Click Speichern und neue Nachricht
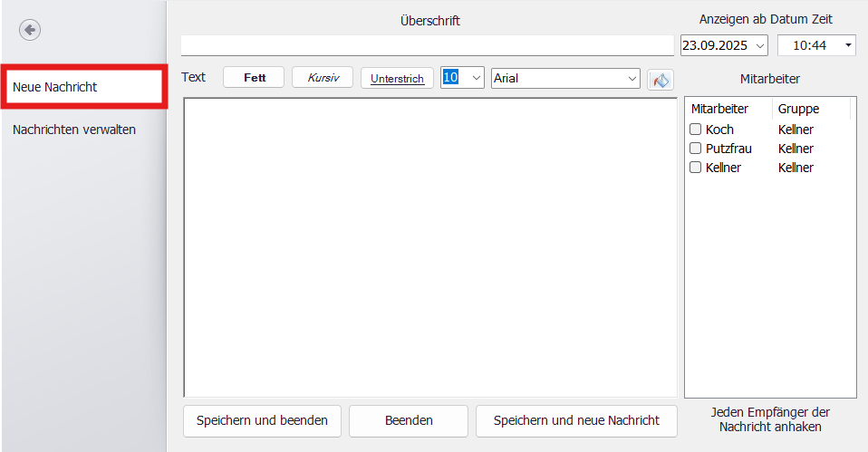This screenshot has width=868, height=452. [x=576, y=421]
